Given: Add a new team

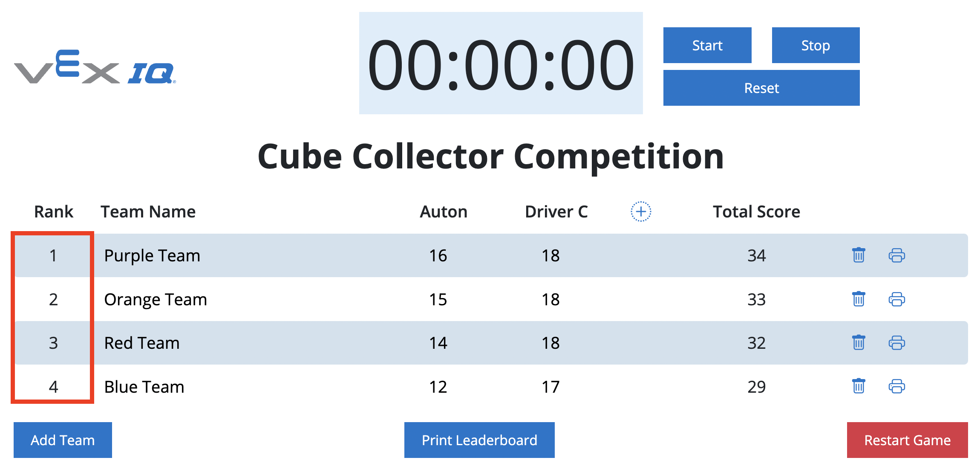Looking at the screenshot, I should [x=62, y=440].
